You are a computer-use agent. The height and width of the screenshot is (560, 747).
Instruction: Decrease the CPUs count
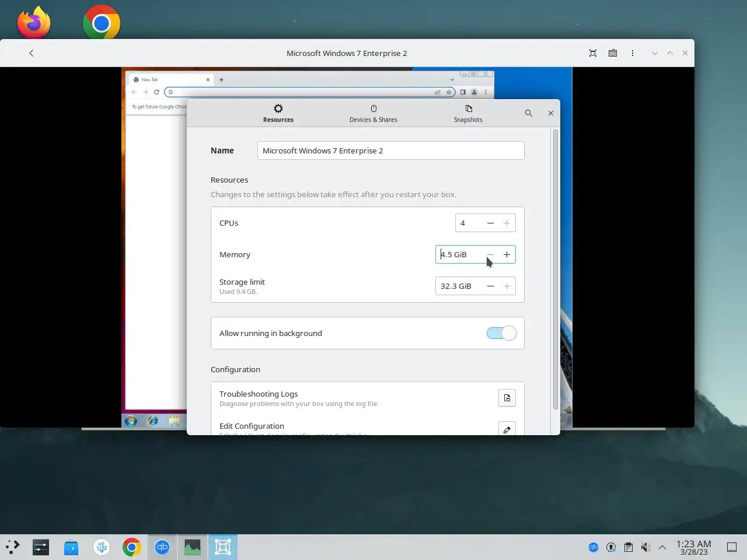tap(490, 223)
